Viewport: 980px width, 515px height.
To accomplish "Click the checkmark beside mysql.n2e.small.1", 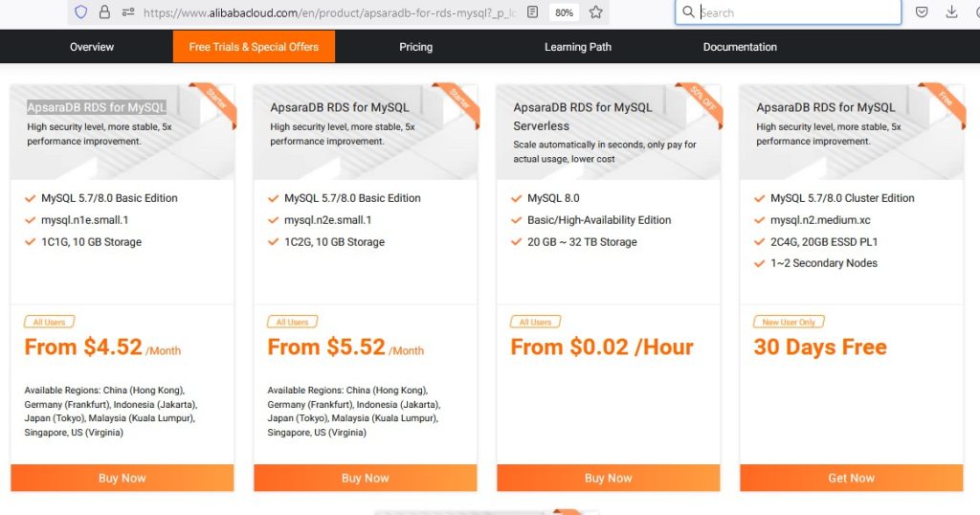I will pos(273,220).
